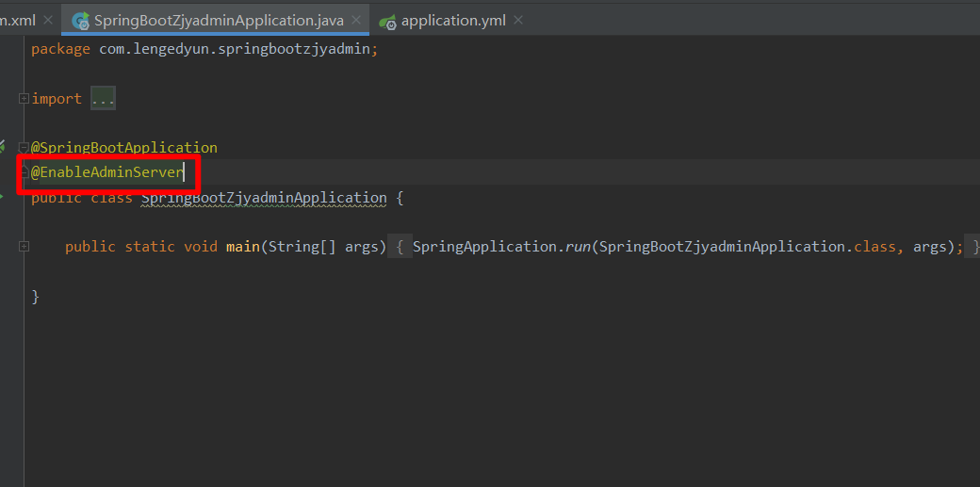Close the .xml editor tab

click(47, 20)
